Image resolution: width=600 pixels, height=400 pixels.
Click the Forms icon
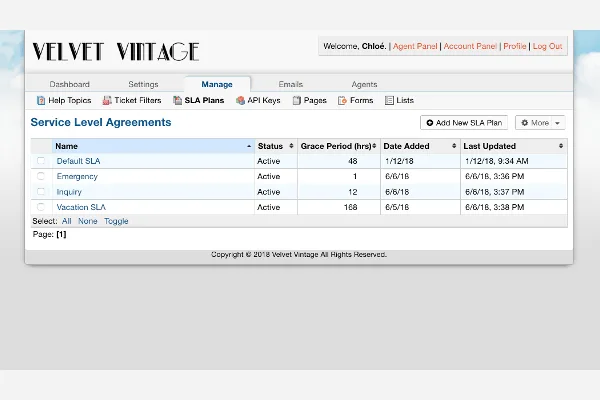342,101
